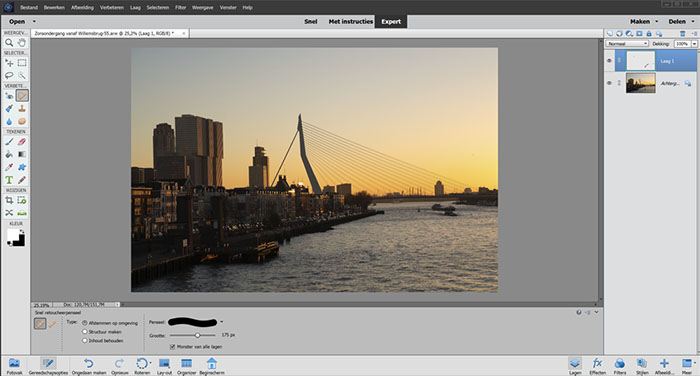Select the Spot Healing Brush tool

[22, 96]
